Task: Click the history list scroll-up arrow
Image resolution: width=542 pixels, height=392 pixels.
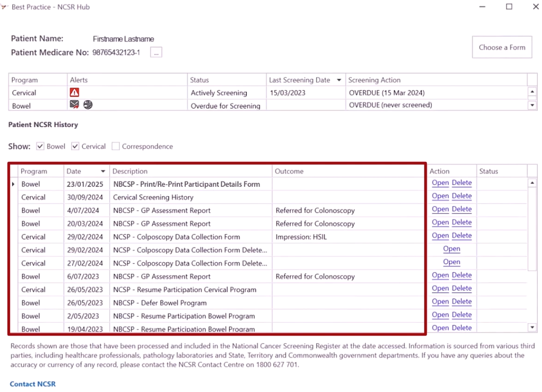Action: 532,183
